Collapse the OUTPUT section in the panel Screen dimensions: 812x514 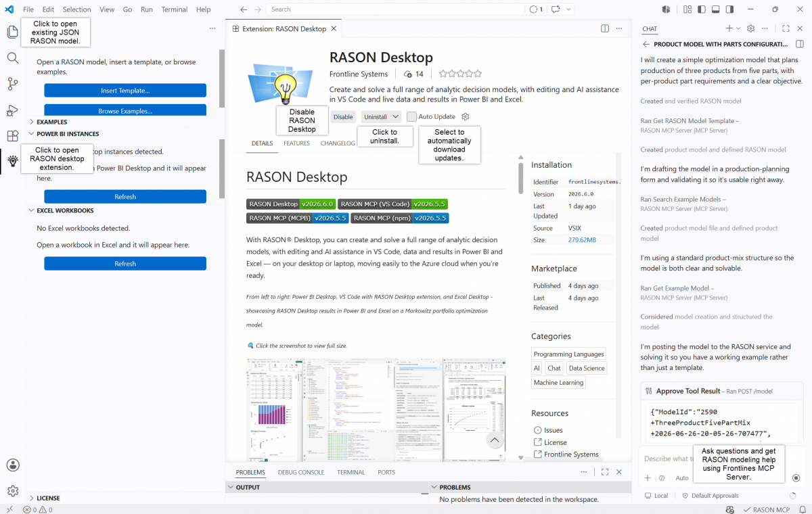click(248, 487)
